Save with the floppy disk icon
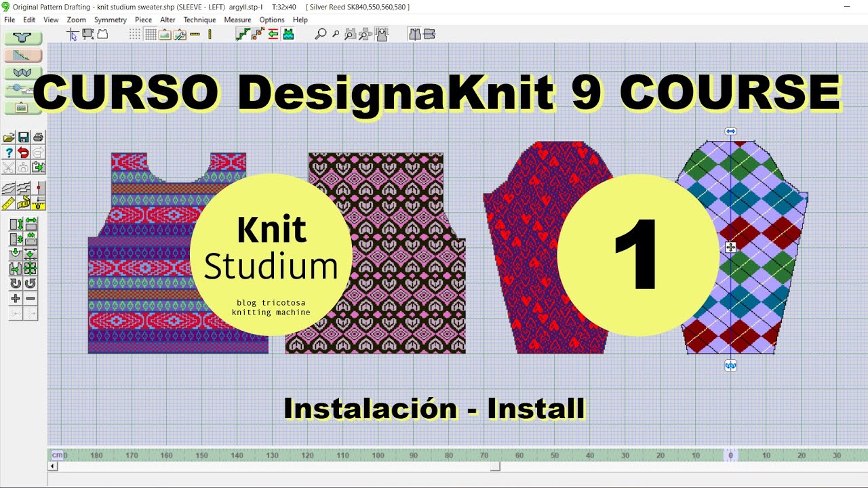 (x=23, y=137)
